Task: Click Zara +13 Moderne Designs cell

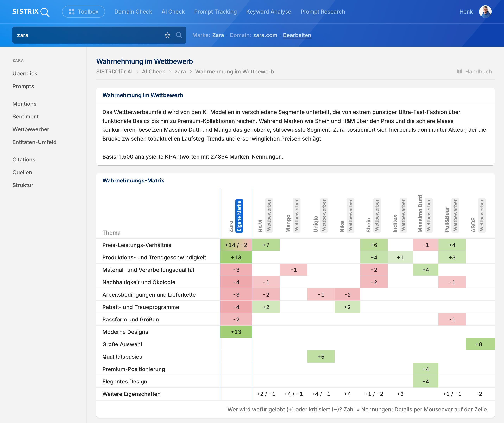Action: click(x=236, y=332)
